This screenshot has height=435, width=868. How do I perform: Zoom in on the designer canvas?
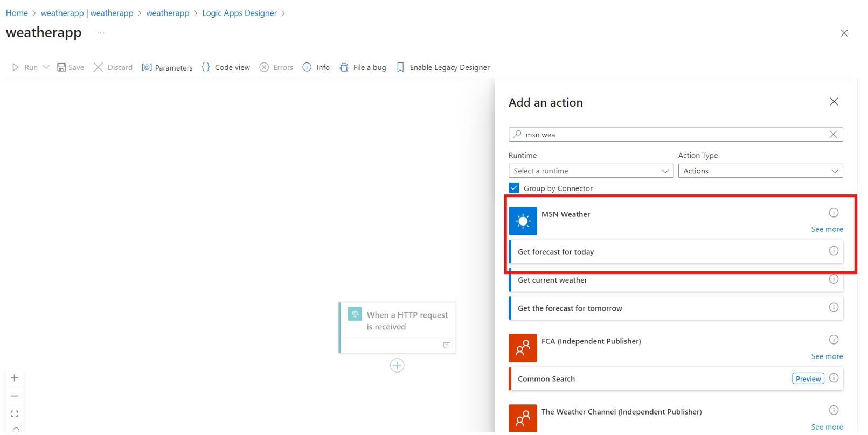(15, 378)
